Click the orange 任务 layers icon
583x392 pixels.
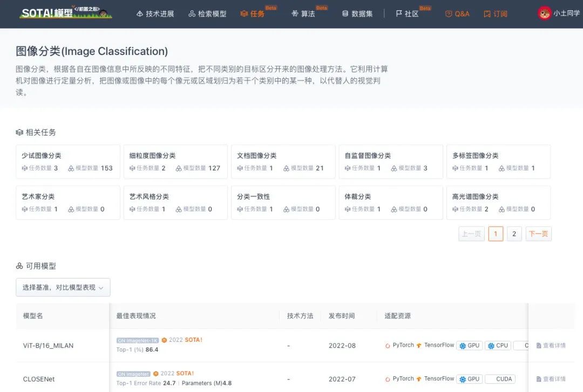pyautogui.click(x=244, y=13)
